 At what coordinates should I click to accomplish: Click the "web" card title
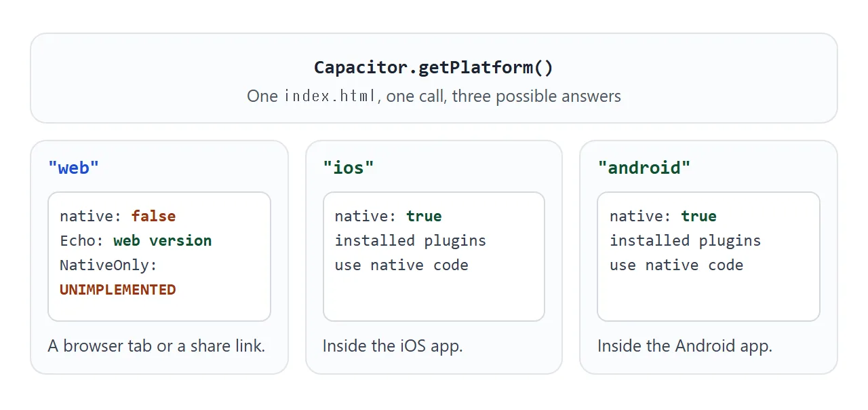[x=73, y=168]
